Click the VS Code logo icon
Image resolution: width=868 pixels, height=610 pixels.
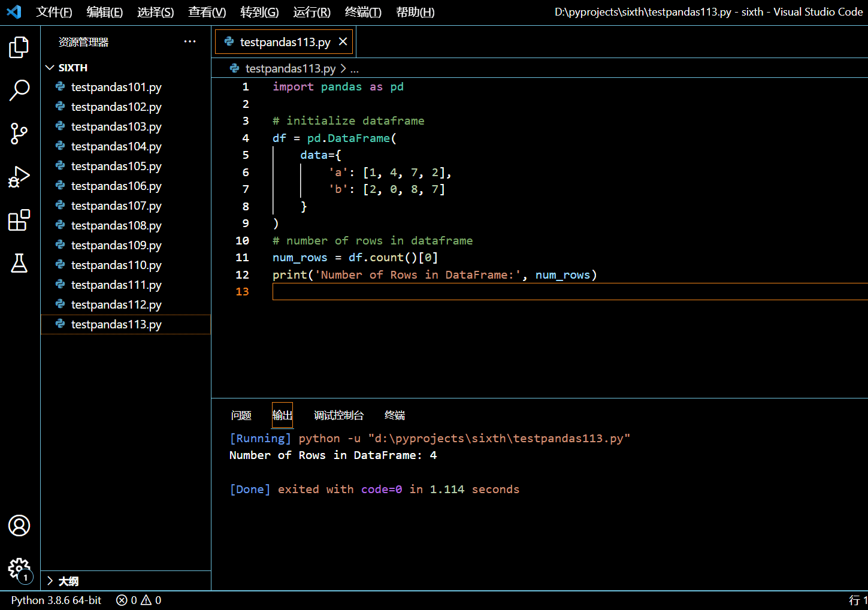[14, 11]
